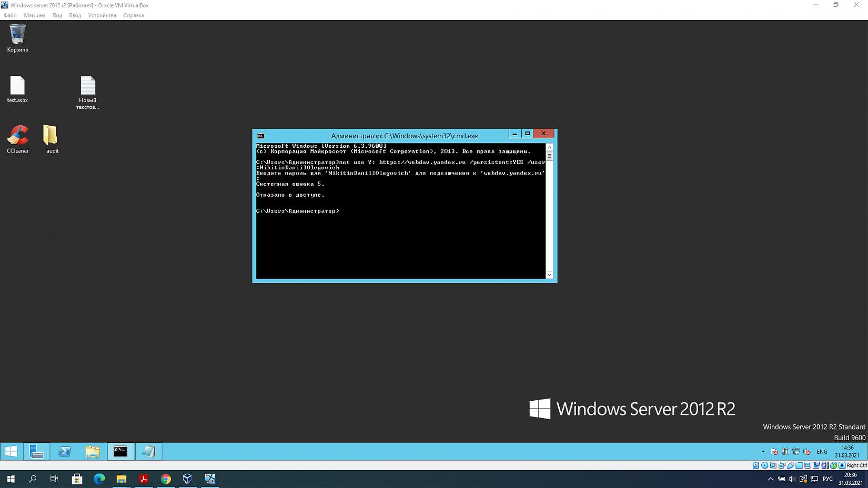This screenshot has height=488, width=868.
Task: Launch Google Chrome from host taskbar
Action: pos(166,479)
